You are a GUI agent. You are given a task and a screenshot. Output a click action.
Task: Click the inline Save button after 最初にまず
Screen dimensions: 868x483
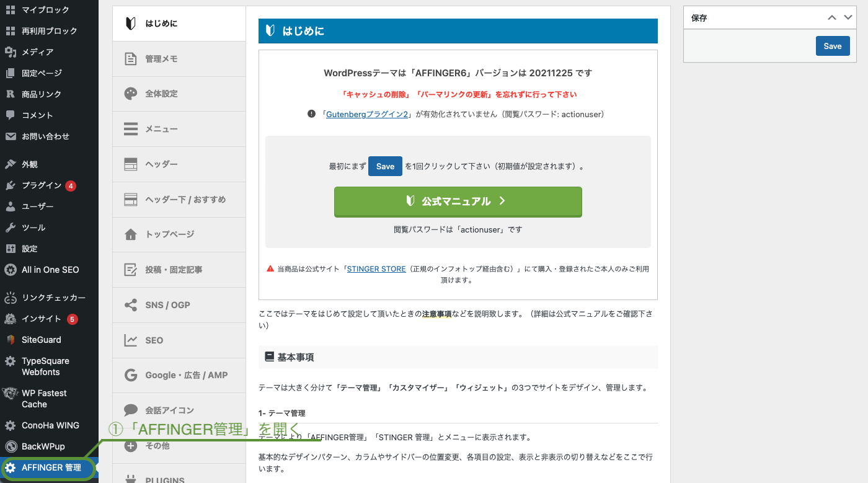click(385, 166)
